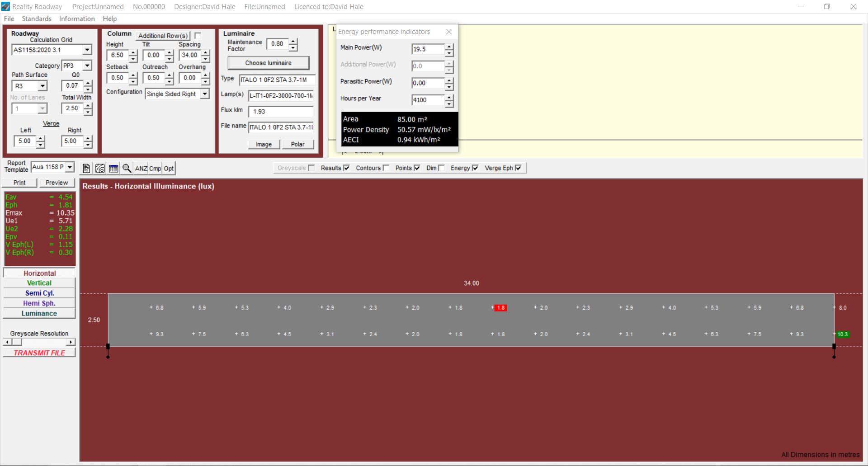868x466 pixels.
Task: Increase Maintenance Factor with up arrow
Action: 293,41
